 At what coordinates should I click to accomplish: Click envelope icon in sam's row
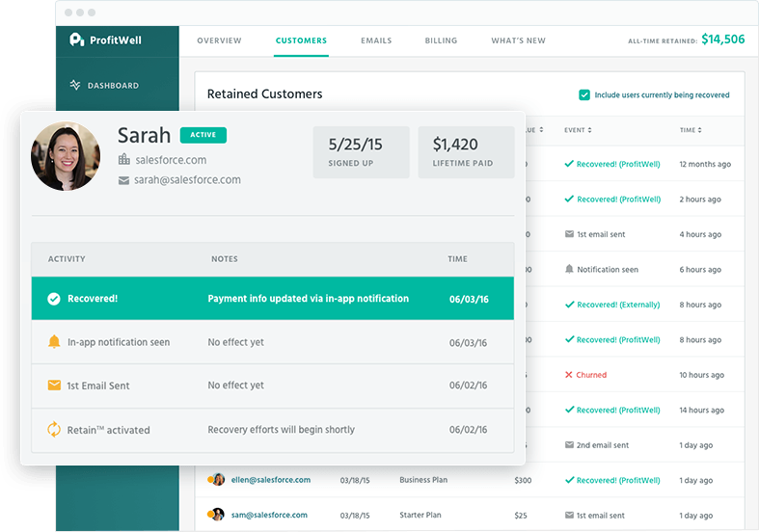[x=569, y=515]
